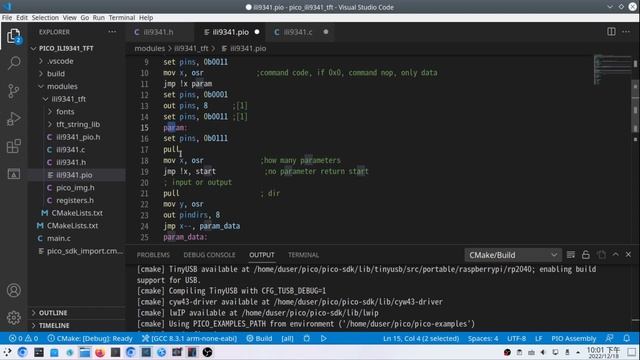The image size is (640, 360).
Task: Open the Terminal menu
Action: pyautogui.click(x=122, y=18)
